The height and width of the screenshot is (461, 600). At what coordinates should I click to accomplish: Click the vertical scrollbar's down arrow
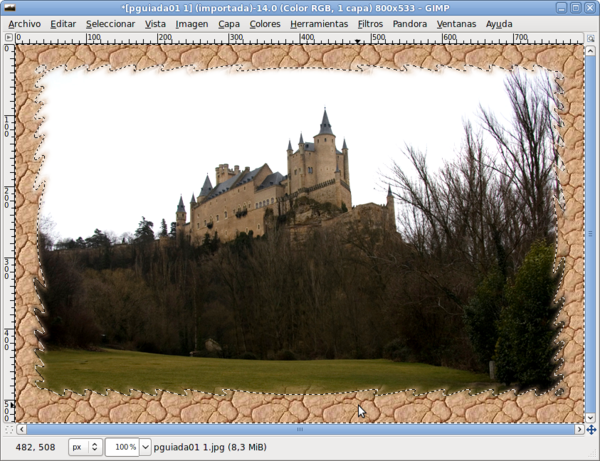[x=591, y=417]
